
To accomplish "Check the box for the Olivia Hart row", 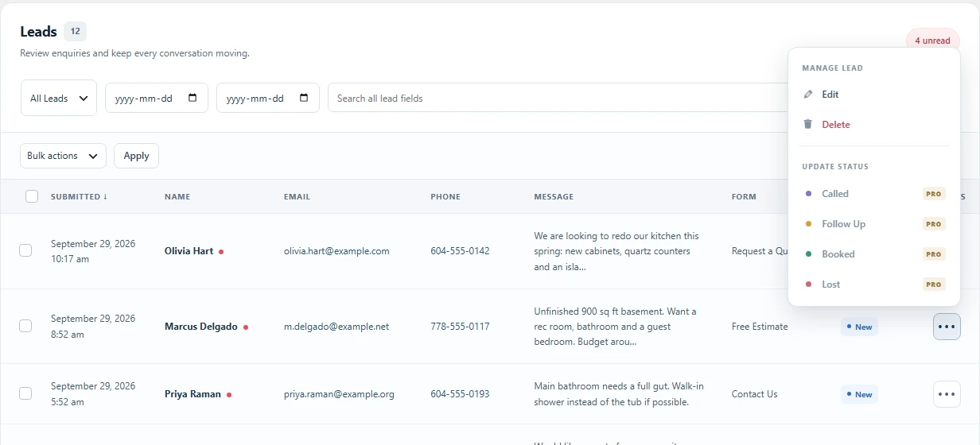I will pyautogui.click(x=25, y=250).
